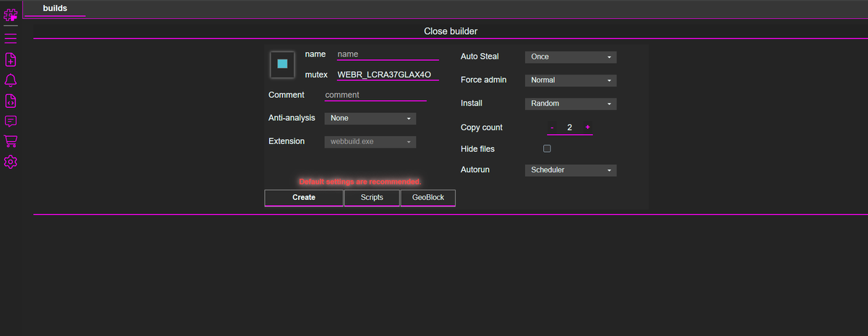
Task: Decrease Copy count with minus button
Action: click(x=552, y=127)
